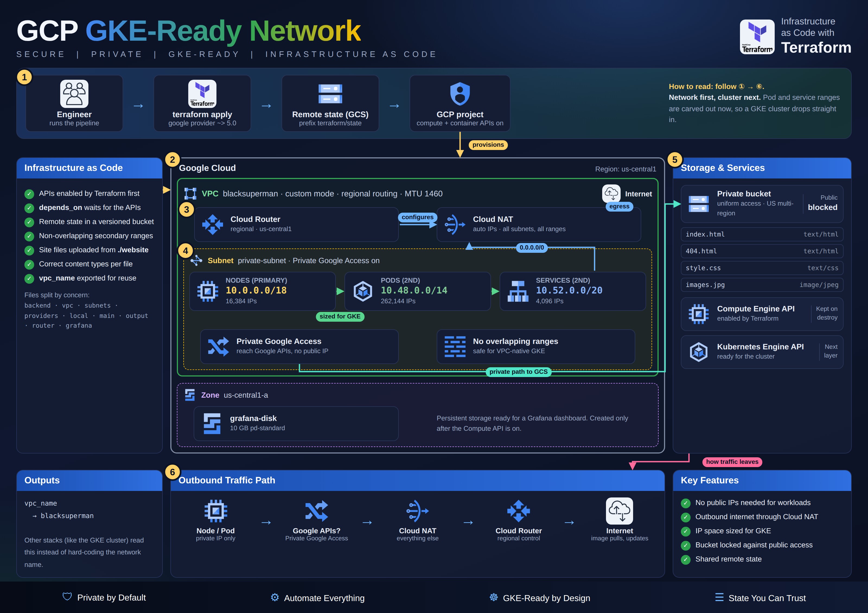Viewport: 868px width, 613px height.
Task: Click the PODS (2ND) hexagon cube icon
Action: point(363,291)
